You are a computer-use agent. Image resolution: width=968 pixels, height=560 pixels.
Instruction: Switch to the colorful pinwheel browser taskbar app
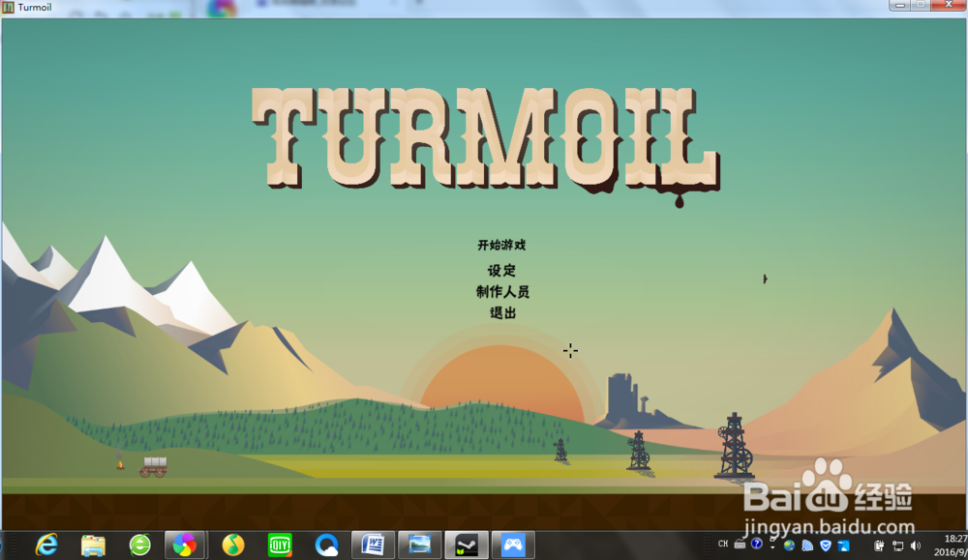pos(184,545)
